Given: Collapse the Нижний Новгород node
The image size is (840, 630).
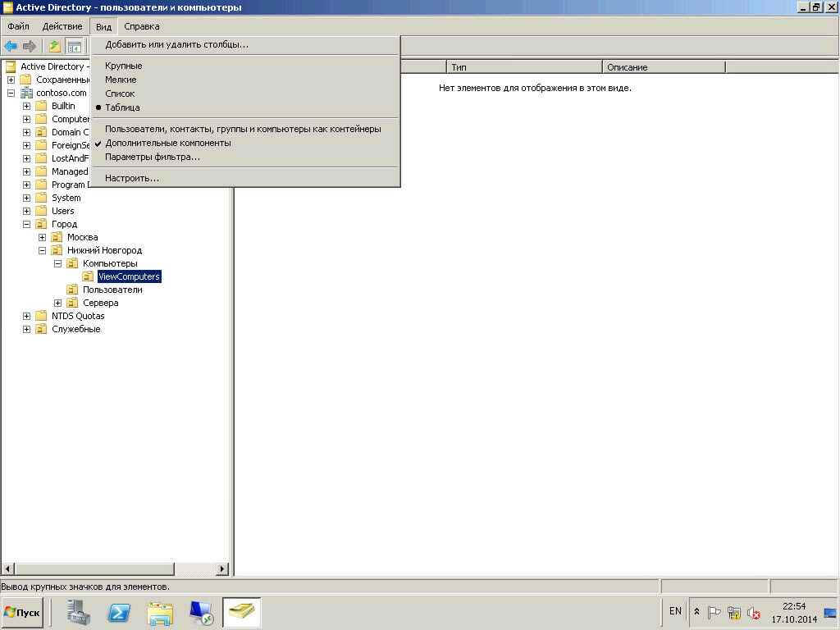Looking at the screenshot, I should point(42,250).
